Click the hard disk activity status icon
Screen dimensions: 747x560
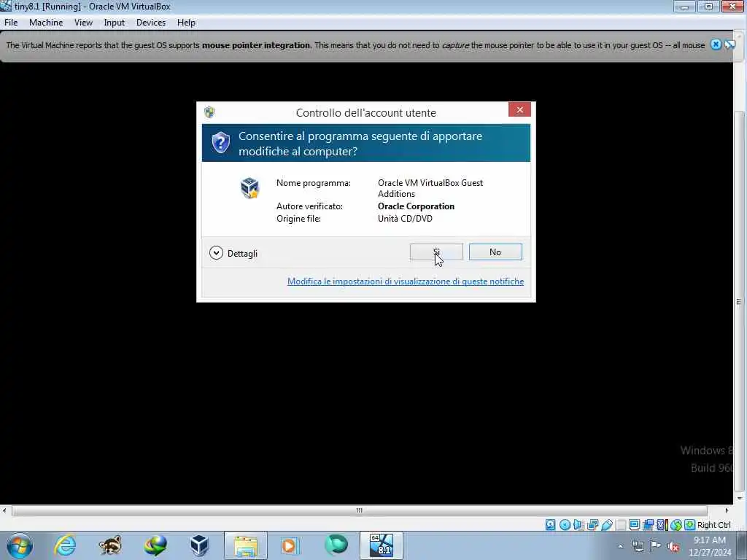pos(550,525)
